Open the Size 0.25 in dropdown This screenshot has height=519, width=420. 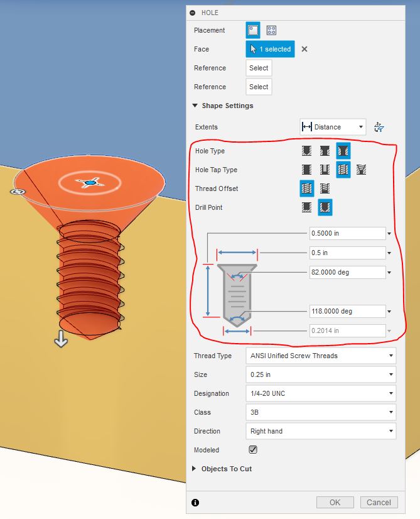(321, 374)
